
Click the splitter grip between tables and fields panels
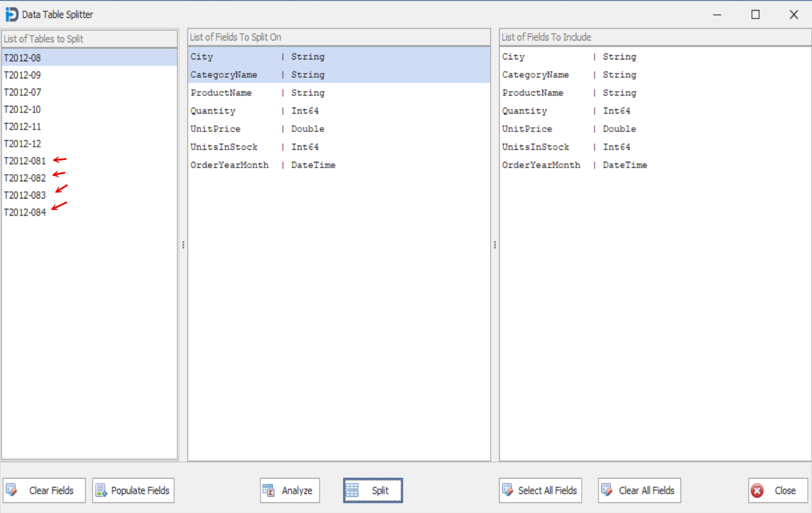click(183, 244)
